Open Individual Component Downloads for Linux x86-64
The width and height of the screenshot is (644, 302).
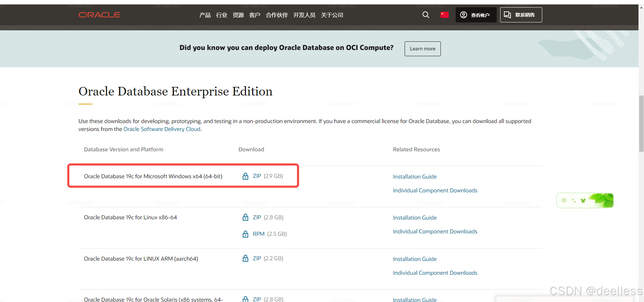[x=435, y=231]
